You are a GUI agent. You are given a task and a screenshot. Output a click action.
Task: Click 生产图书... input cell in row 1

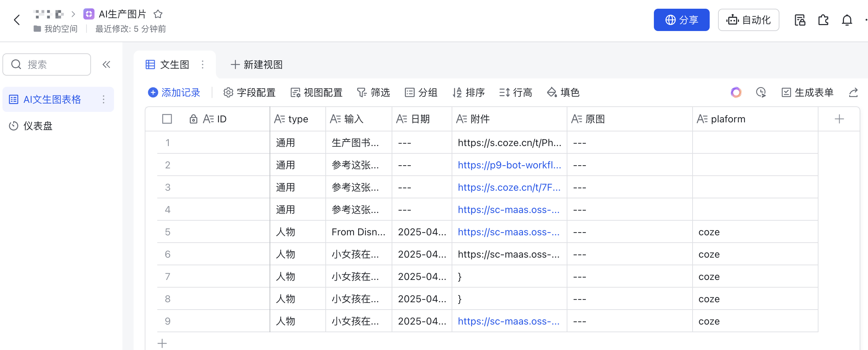[359, 143]
